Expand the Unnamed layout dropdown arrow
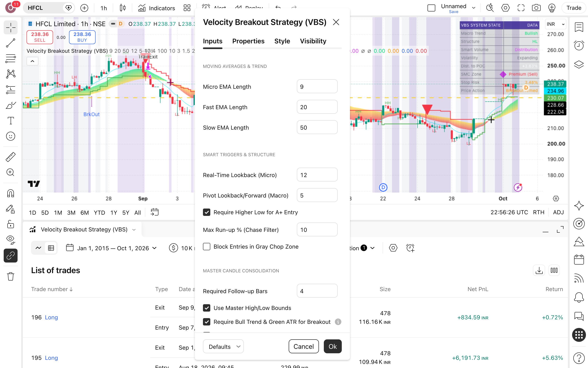Image resolution: width=588 pixels, height=368 pixels. tap(473, 8)
